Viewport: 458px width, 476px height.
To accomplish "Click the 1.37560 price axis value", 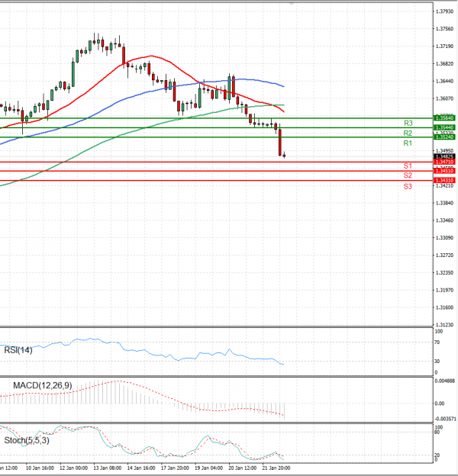I will coord(444,29).
